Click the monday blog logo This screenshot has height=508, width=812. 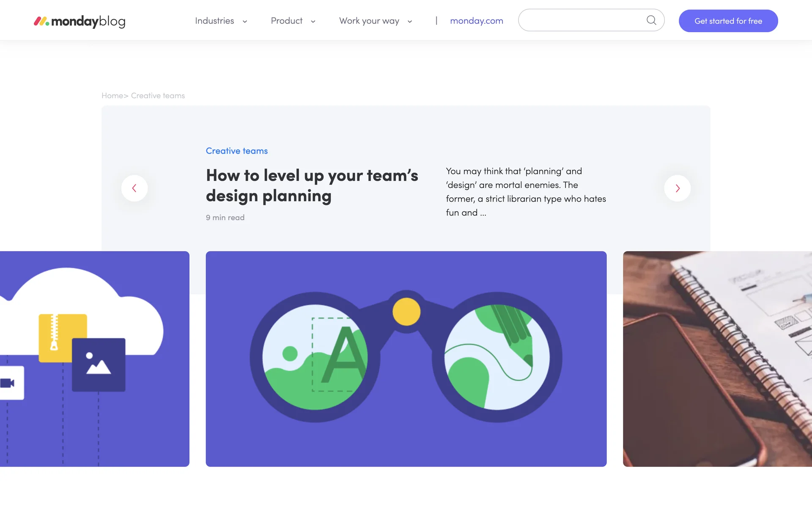point(80,21)
